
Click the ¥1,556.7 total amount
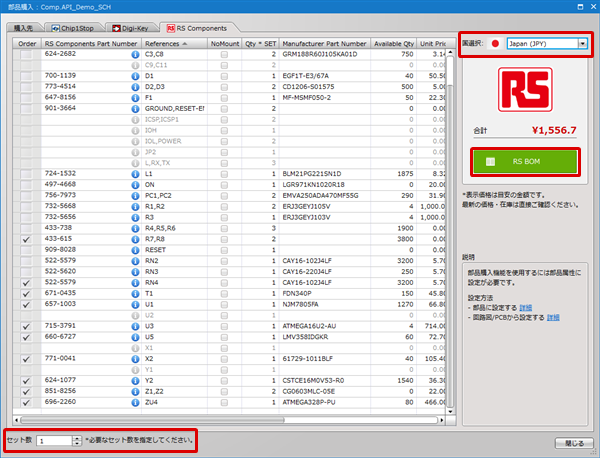point(554,130)
